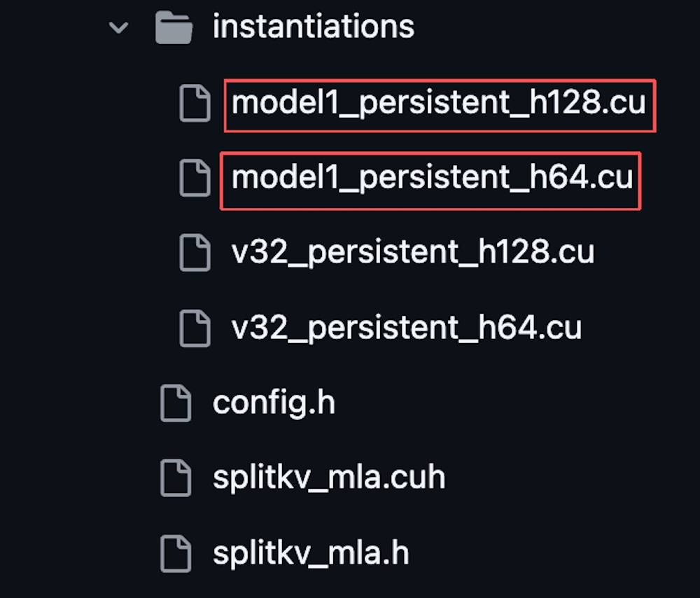Toggle instantiations directory using its arrow
Viewport: 700px width, 598px height.
119,27
